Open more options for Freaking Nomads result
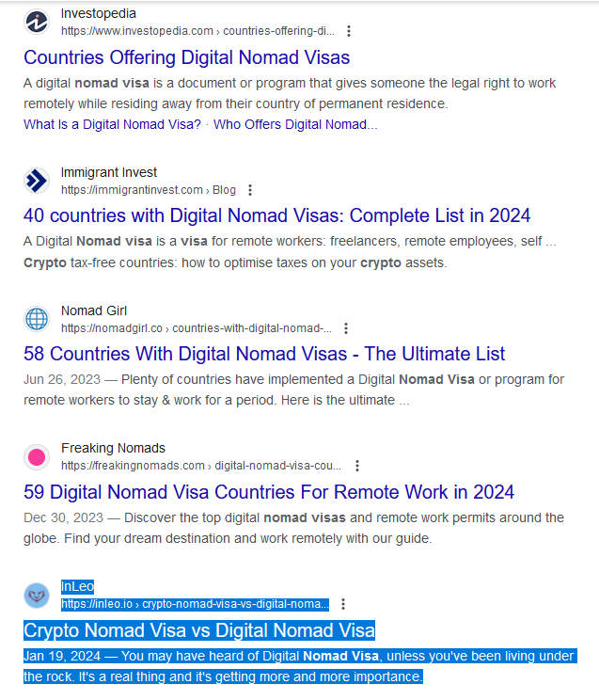 (x=357, y=466)
